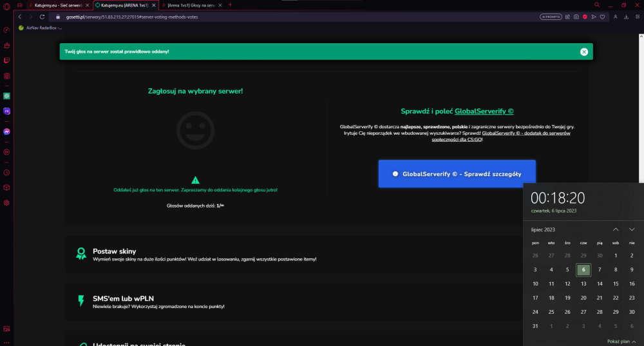Select day 31 in calendar
The height and width of the screenshot is (346, 644).
tap(535, 326)
